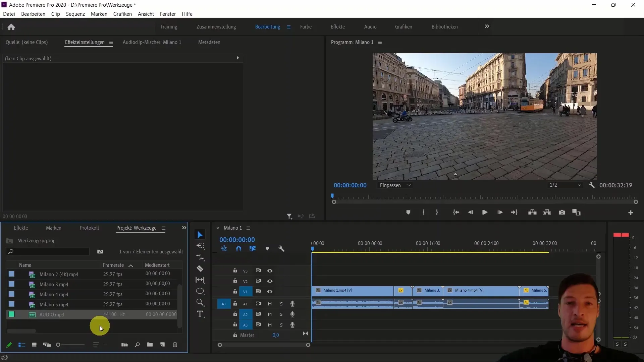Click the Find magnifier in Project panel
The width and height of the screenshot is (644, 362).
coord(137,345)
